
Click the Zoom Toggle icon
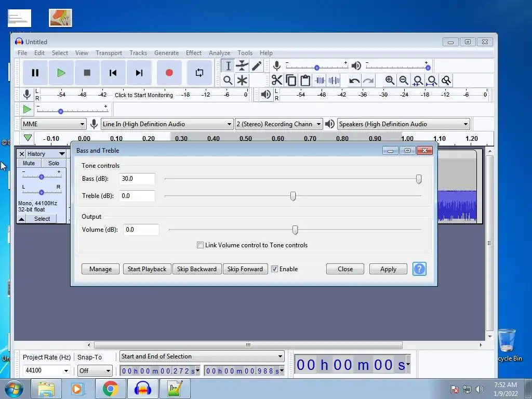[446, 81]
